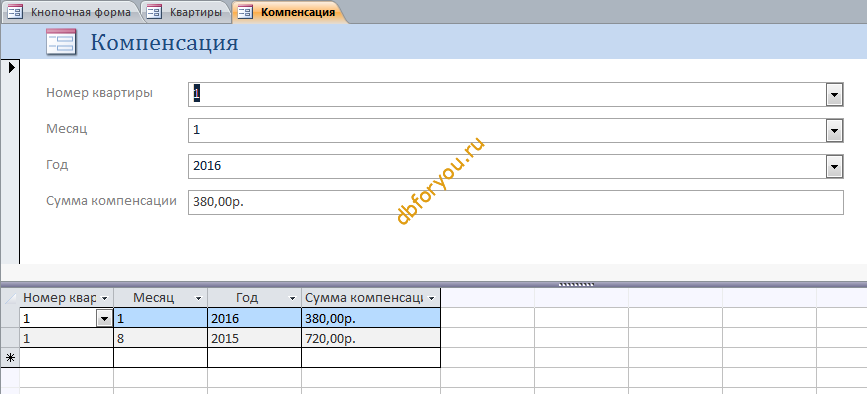Click the empty Номер кварт cell in new row
Viewport: 867px width, 394px height.
click(x=66, y=358)
